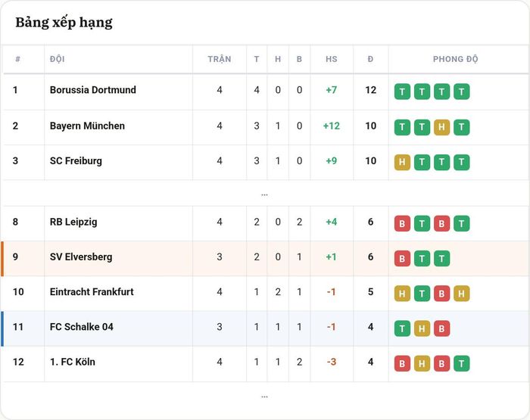This screenshot has height=420, width=530.
Task: Click RB Leipzig's first red B form badge
Action: click(402, 223)
